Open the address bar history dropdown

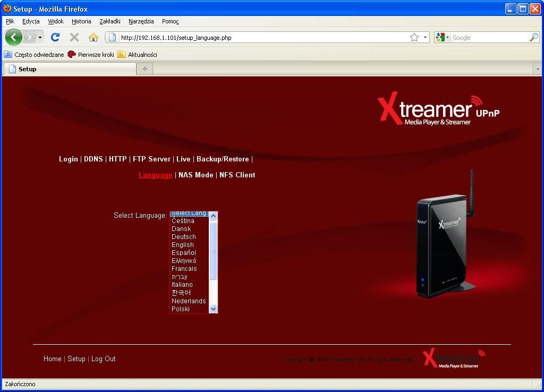(x=425, y=38)
